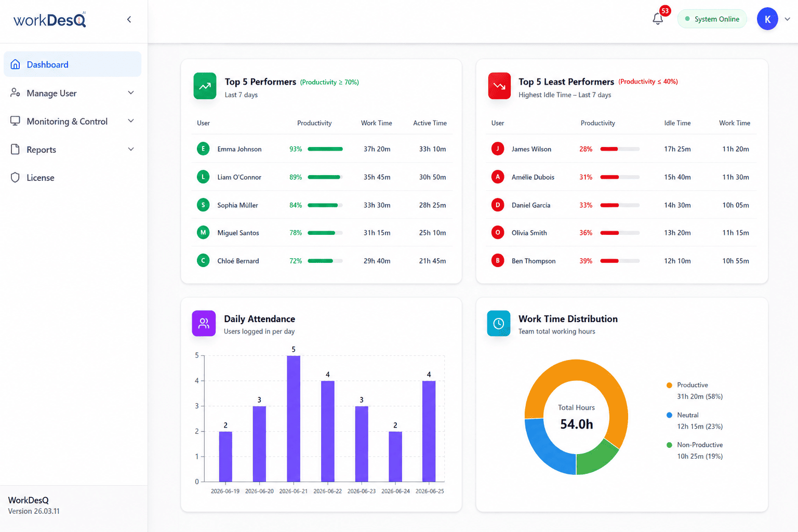The image size is (798, 532).
Task: Click the blue Neutral legend dot
Action: [669, 415]
